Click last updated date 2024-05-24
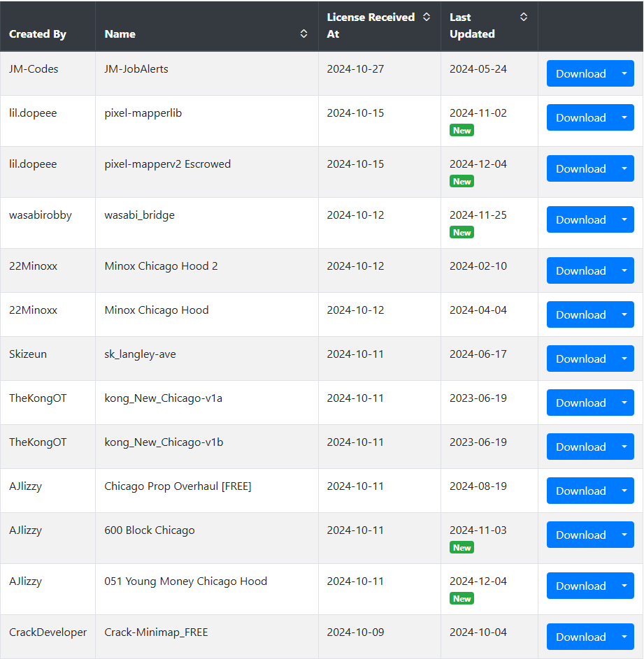Viewport: 644px width, 659px height. tap(478, 69)
